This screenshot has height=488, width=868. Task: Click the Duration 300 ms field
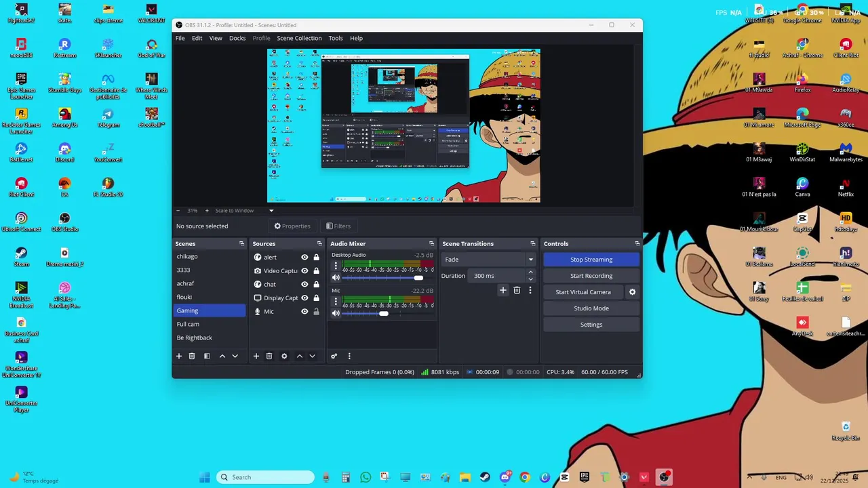point(498,276)
